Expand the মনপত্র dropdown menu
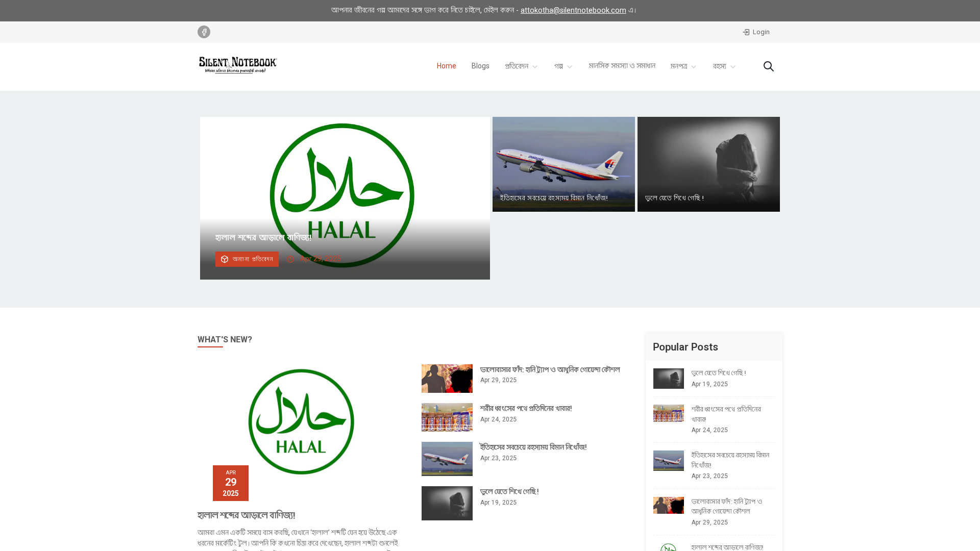Viewport: 980px width, 551px height. tap(683, 66)
